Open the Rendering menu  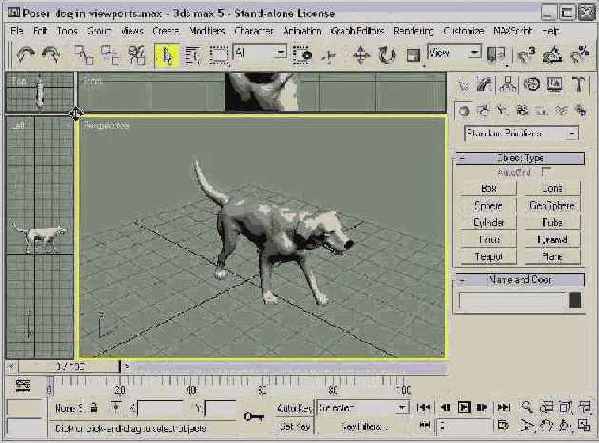click(413, 31)
